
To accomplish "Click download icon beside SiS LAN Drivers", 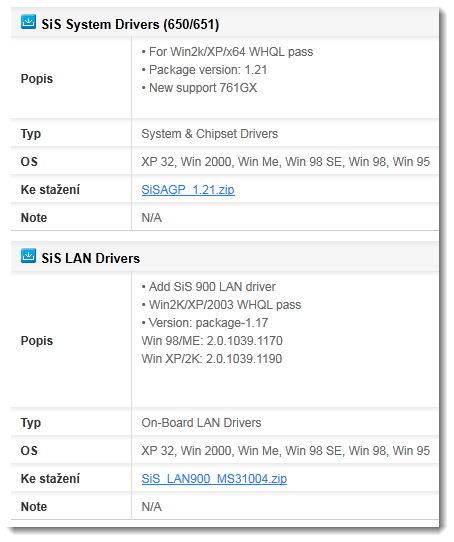I will (28, 256).
